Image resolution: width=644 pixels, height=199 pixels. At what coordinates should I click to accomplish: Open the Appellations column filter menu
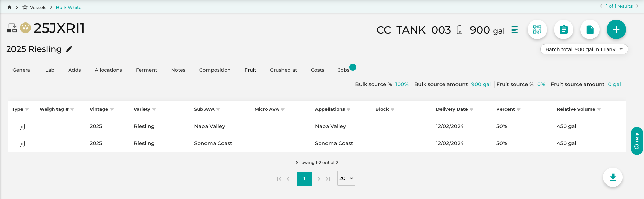(x=349, y=109)
